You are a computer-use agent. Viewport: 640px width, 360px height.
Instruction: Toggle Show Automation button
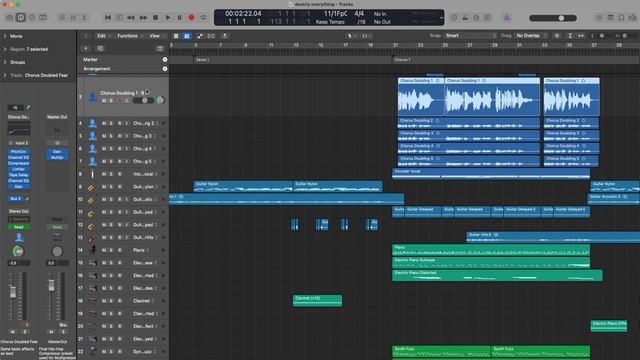pyautogui.click(x=200, y=36)
